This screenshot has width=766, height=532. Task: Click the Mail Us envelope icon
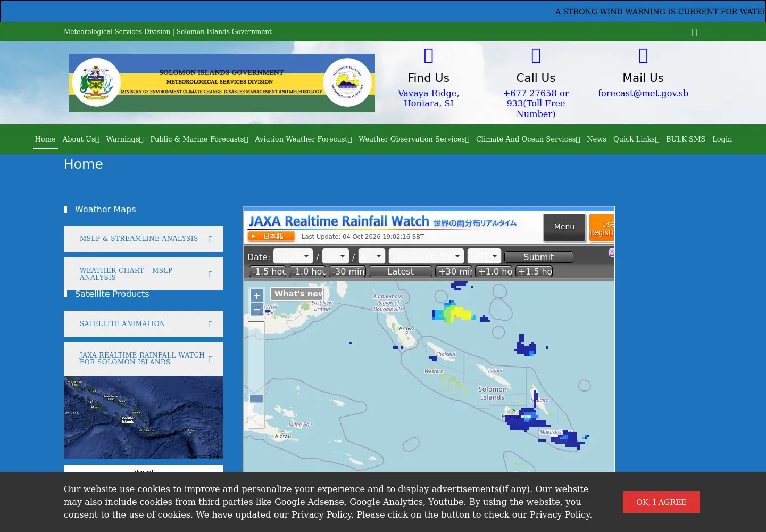coord(643,55)
